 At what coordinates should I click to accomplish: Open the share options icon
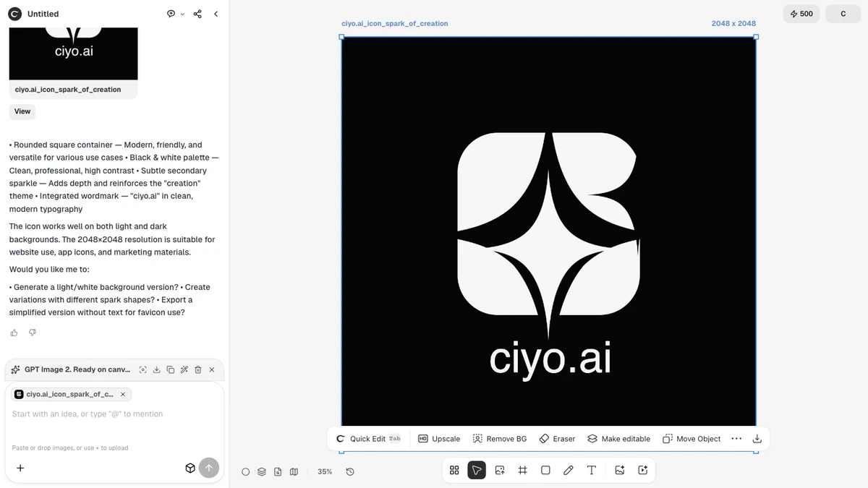coord(197,14)
